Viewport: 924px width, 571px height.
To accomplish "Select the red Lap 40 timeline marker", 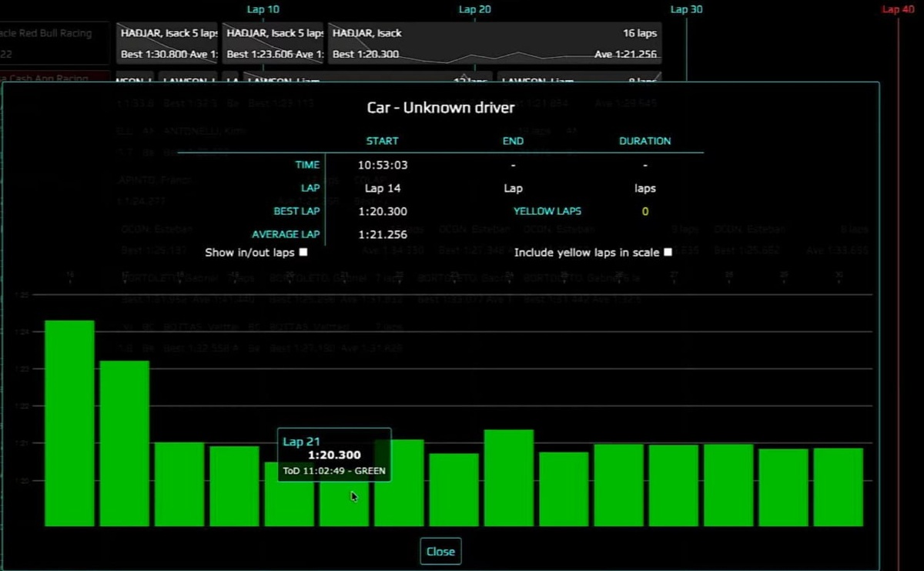I will pyautogui.click(x=898, y=9).
